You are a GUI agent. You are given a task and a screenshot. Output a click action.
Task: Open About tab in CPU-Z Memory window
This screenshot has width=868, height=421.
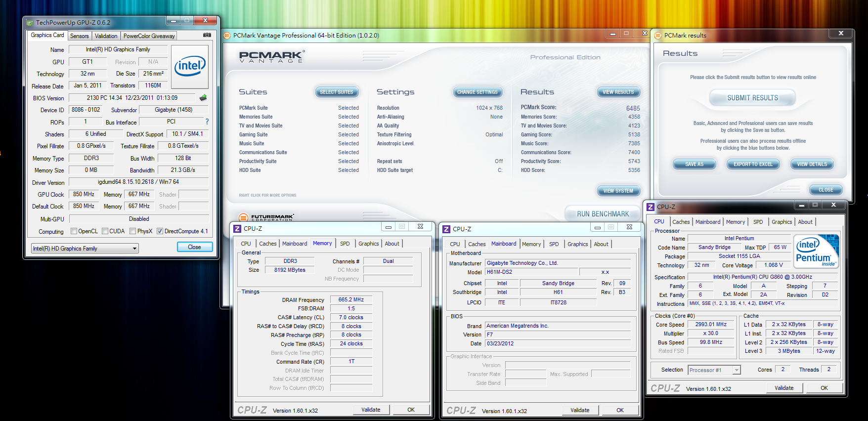[392, 244]
